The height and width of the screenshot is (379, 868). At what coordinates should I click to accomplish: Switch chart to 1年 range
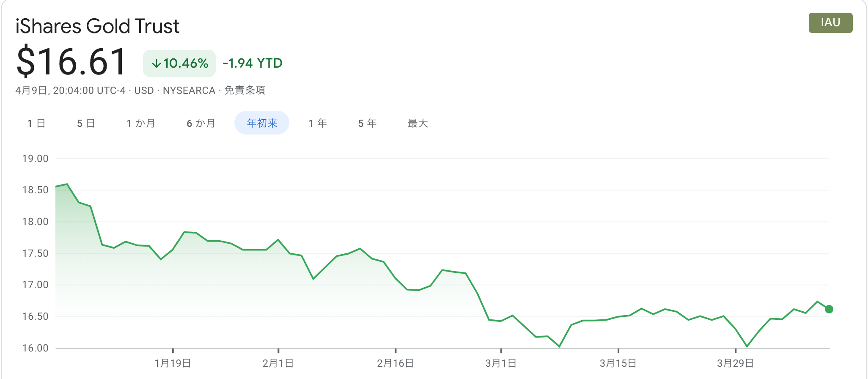pyautogui.click(x=318, y=123)
